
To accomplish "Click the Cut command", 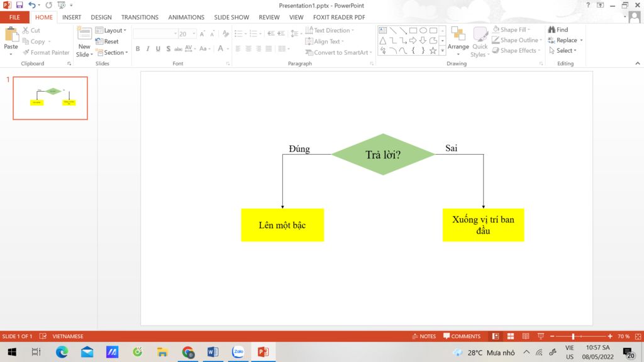I will point(31,30).
